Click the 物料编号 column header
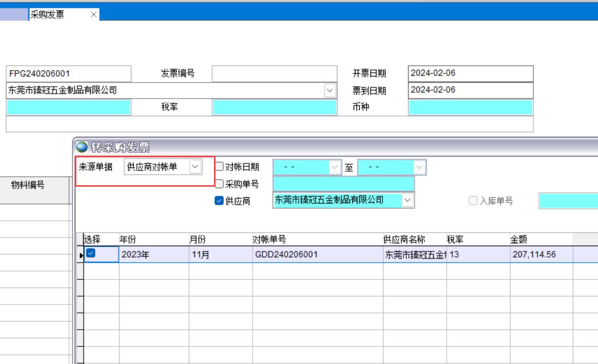 [28, 185]
